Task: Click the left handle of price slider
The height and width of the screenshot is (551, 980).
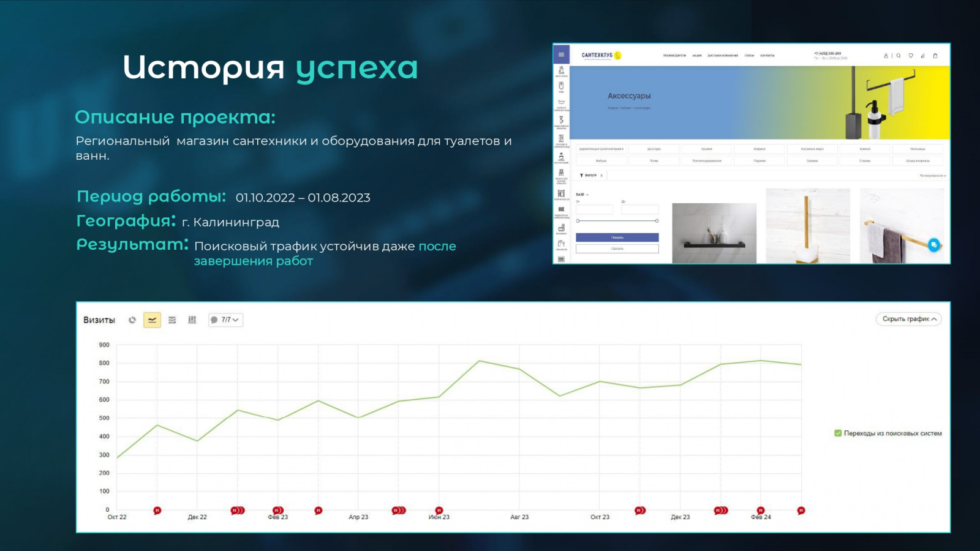Action: [578, 221]
